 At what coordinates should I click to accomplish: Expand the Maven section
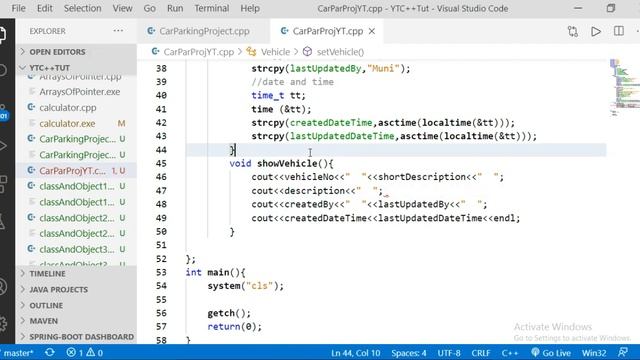coord(76,321)
